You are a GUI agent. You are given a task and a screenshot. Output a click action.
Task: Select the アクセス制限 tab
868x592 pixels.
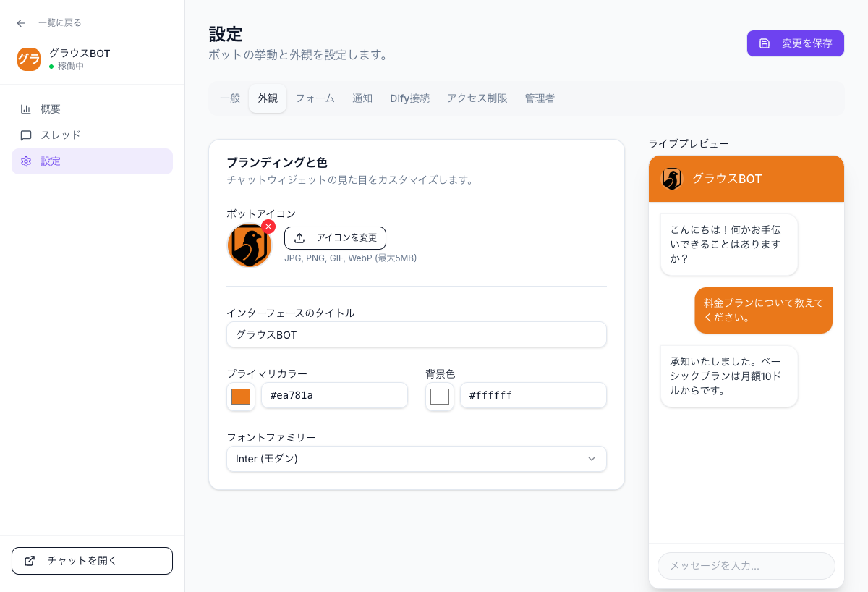pos(477,98)
